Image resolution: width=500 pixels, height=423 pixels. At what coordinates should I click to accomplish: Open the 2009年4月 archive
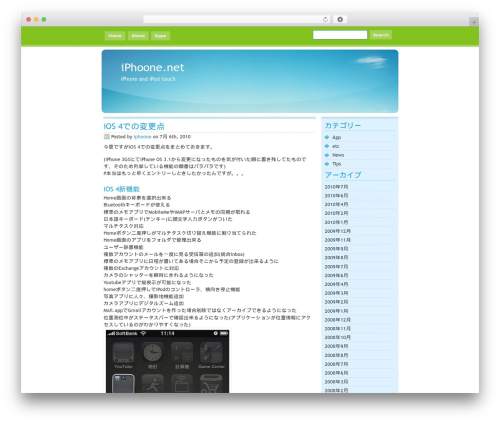coord(336,284)
